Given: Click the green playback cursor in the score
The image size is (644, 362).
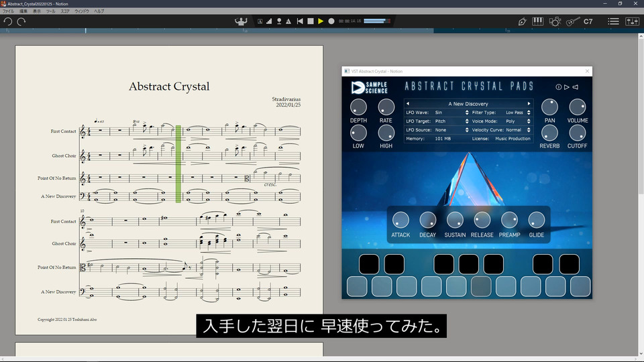Looking at the screenshot, I should click(x=178, y=164).
